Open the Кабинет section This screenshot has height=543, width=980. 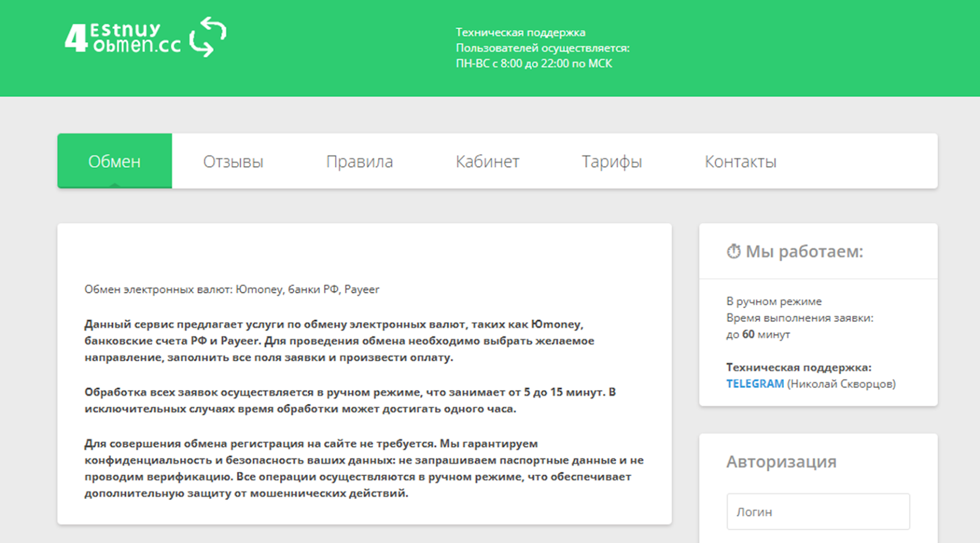(488, 161)
